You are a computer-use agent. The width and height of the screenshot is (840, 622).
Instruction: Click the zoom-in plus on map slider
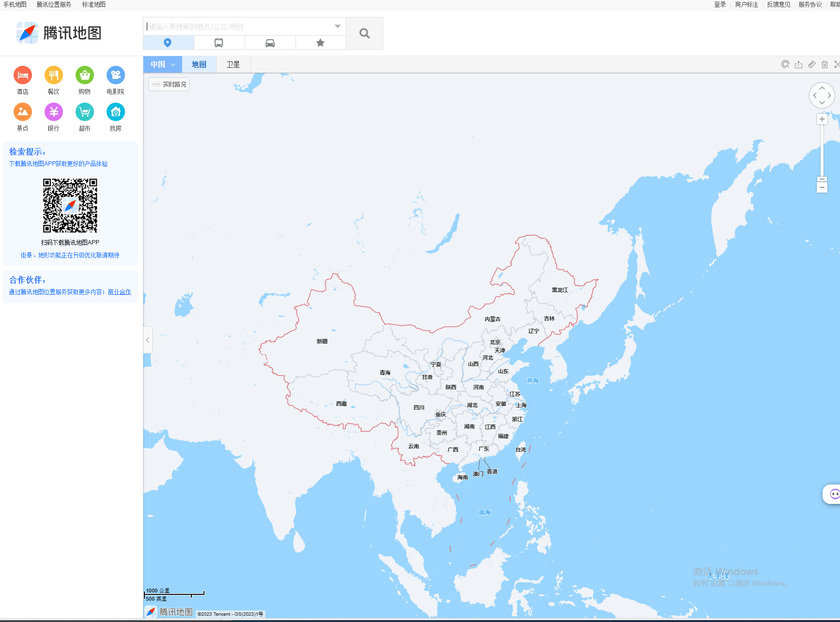click(x=822, y=119)
